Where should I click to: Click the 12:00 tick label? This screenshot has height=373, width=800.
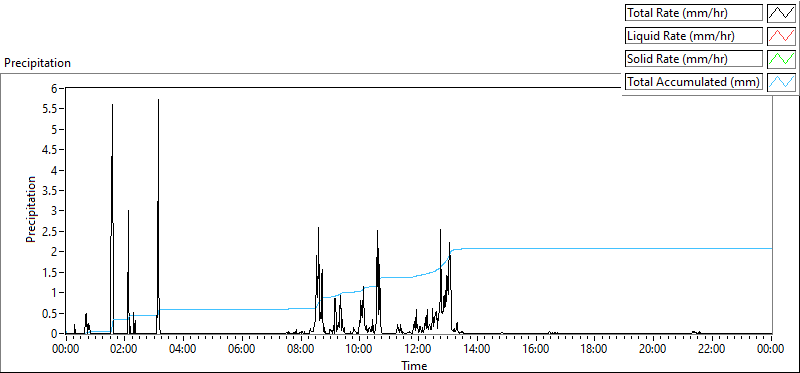418,350
